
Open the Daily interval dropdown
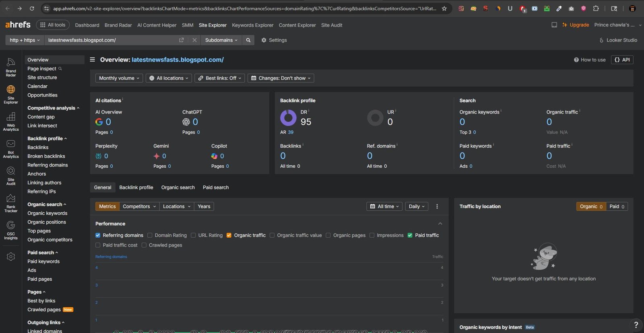tap(417, 206)
